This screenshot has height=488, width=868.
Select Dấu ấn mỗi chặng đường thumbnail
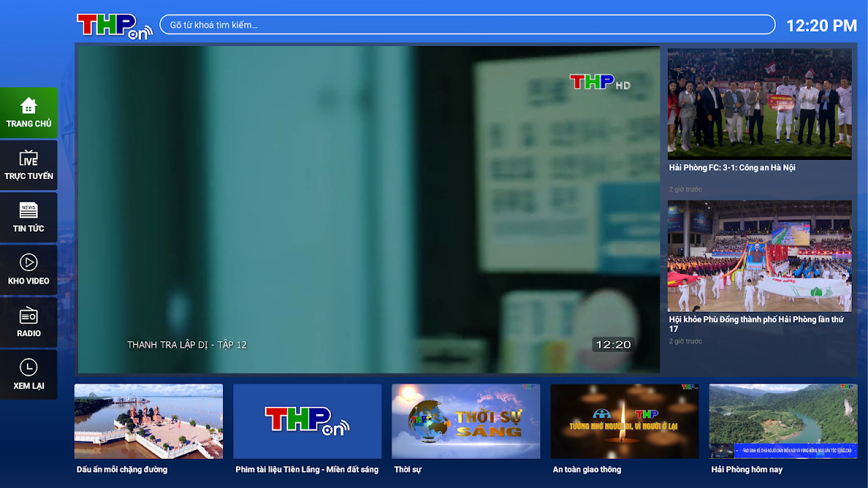coord(149,421)
